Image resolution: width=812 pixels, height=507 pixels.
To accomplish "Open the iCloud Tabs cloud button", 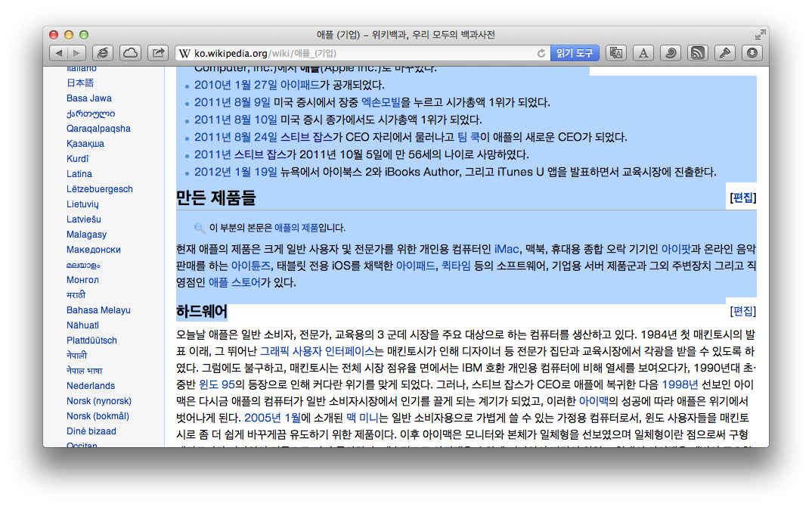I will tap(131, 53).
